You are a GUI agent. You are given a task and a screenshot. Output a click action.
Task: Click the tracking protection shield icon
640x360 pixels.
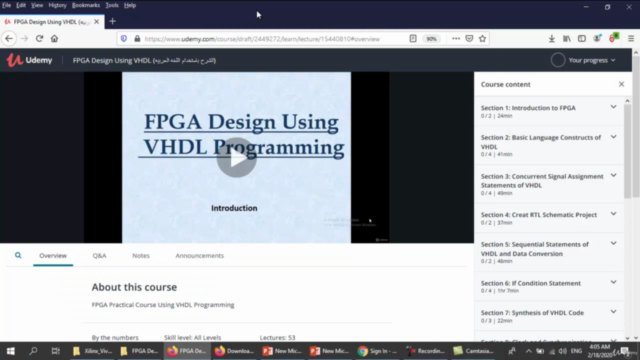[x=124, y=39]
